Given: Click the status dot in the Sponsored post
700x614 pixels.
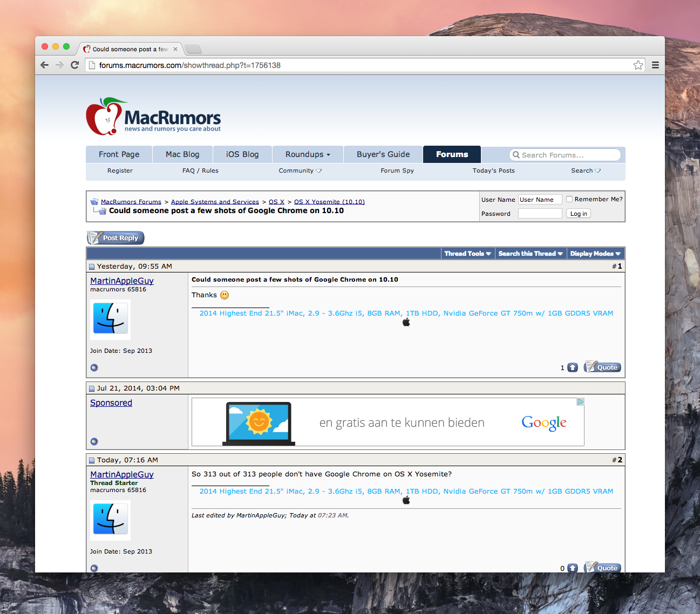Looking at the screenshot, I should [94, 441].
